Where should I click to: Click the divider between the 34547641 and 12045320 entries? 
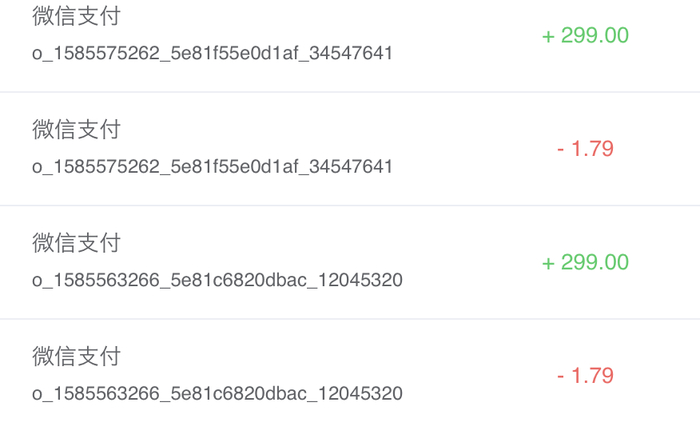pyautogui.click(x=350, y=206)
